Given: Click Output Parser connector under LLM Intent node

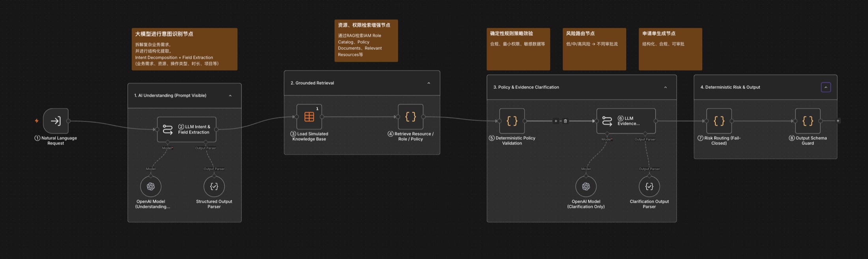Looking at the screenshot, I should tap(206, 142).
